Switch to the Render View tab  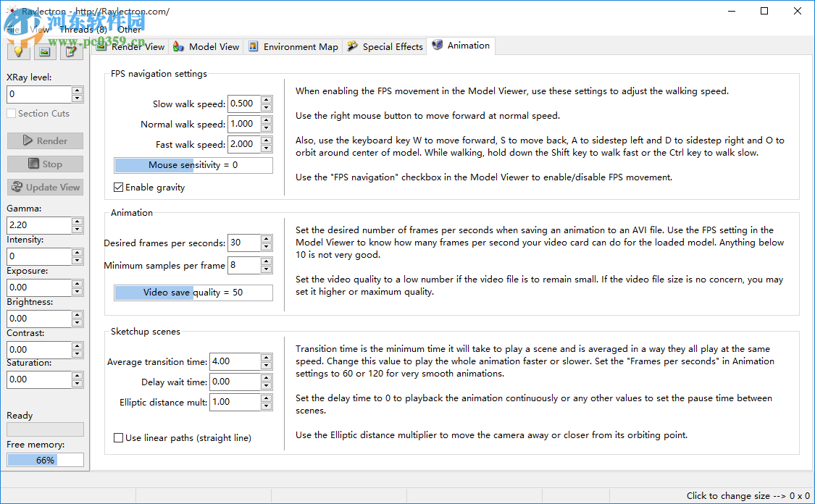[130, 47]
